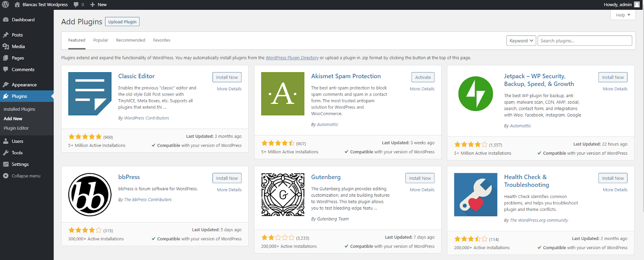Image resolution: width=644 pixels, height=260 pixels.
Task: Open the Jetpack title link
Action: 539,80
